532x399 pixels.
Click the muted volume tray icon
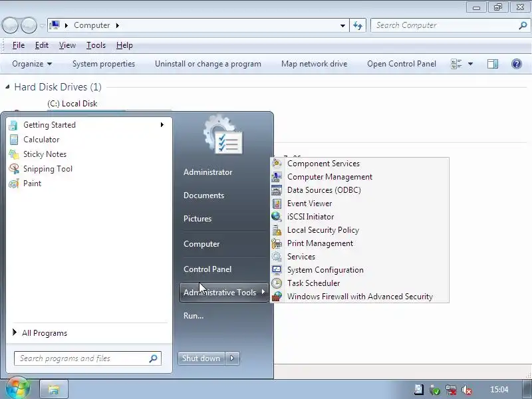tap(467, 390)
